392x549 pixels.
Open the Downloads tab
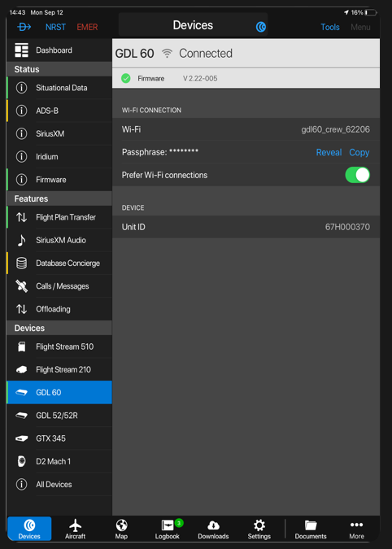pos(213,529)
